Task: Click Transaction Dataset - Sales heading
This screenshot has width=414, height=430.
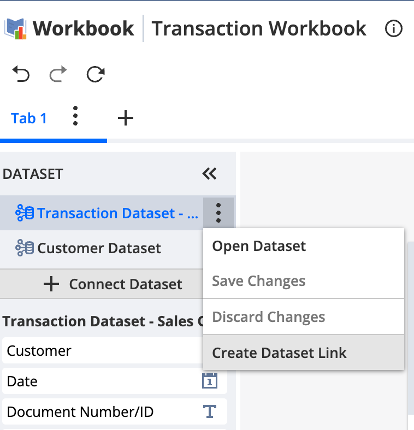Action: pos(103,321)
